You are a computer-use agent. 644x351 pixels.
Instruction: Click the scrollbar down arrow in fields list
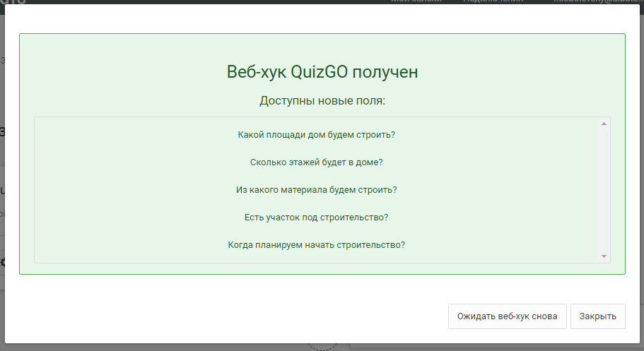(x=604, y=256)
